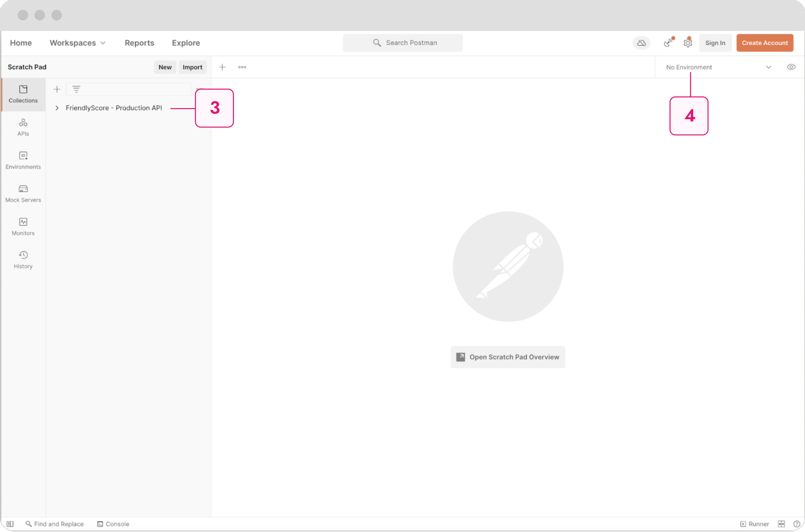Open the Reports menu item
805x532 pixels.
[x=139, y=43]
